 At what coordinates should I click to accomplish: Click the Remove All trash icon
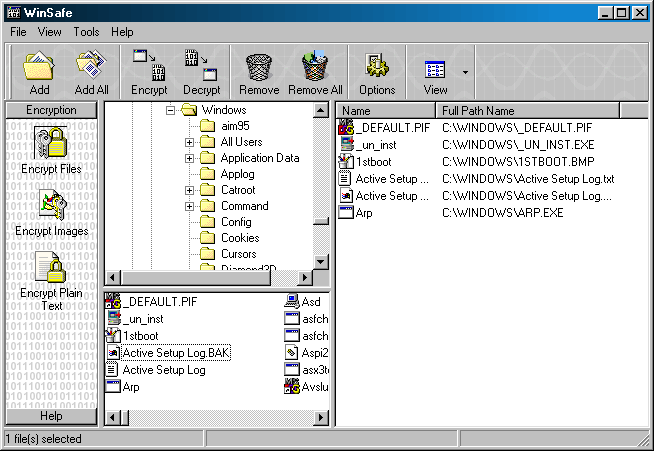pyautogui.click(x=315, y=72)
